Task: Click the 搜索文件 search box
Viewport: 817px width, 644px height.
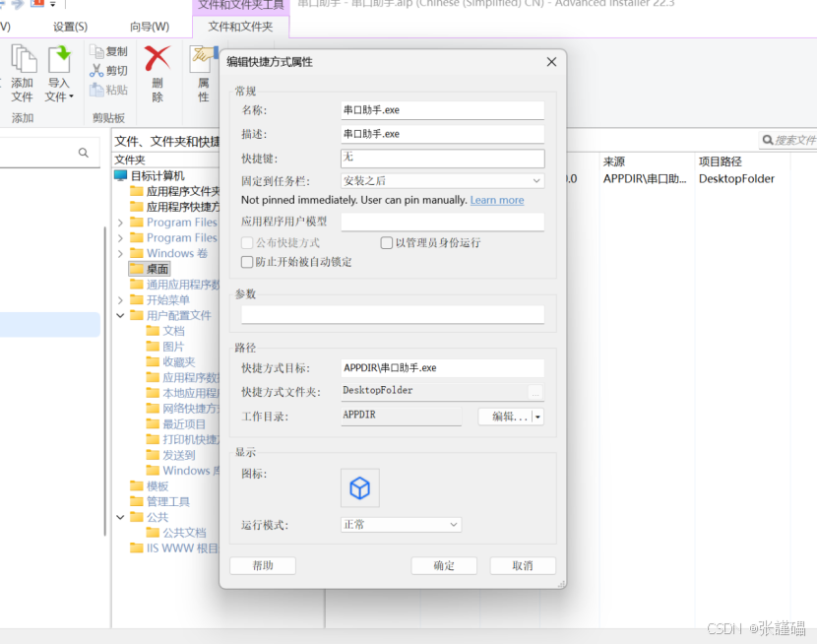Action: click(787, 140)
